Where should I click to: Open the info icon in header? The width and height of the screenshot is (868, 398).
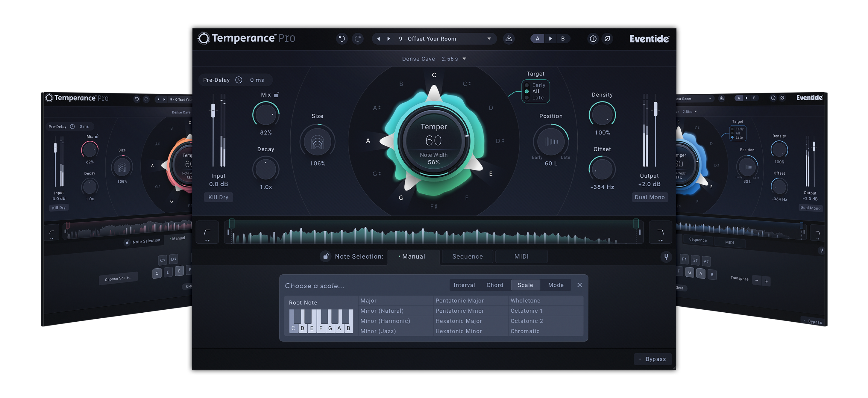click(593, 39)
